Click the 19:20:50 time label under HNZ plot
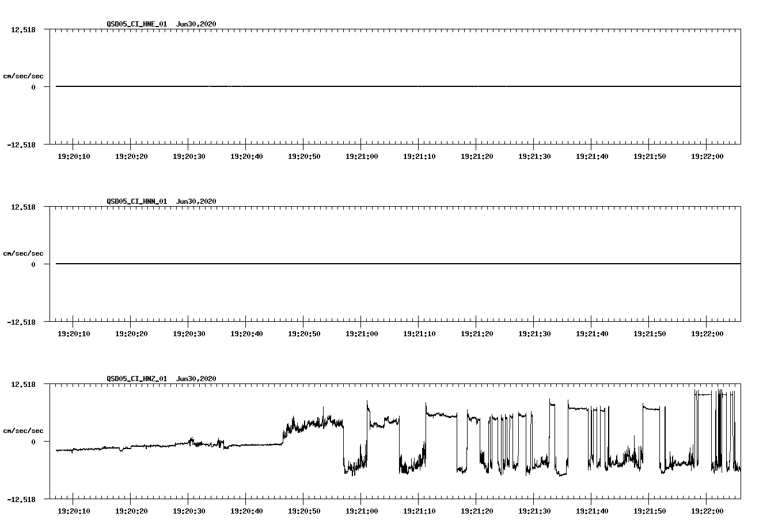Screen dimensions: 782x532 point(304,511)
